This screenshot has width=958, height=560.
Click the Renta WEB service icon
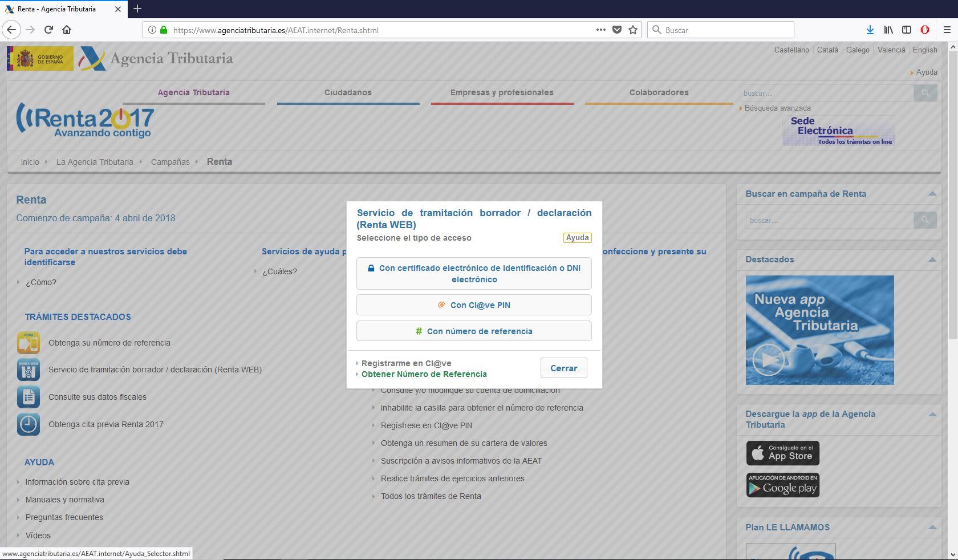tap(29, 370)
